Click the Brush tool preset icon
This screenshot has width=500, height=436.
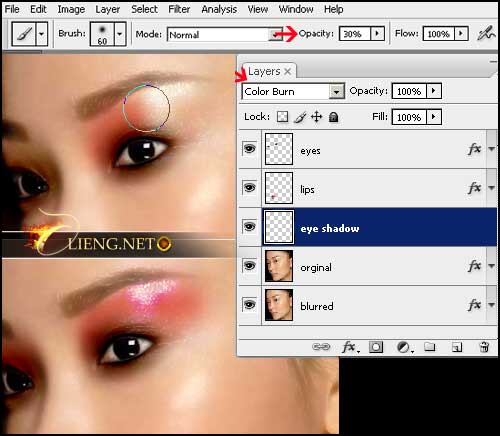click(x=24, y=34)
